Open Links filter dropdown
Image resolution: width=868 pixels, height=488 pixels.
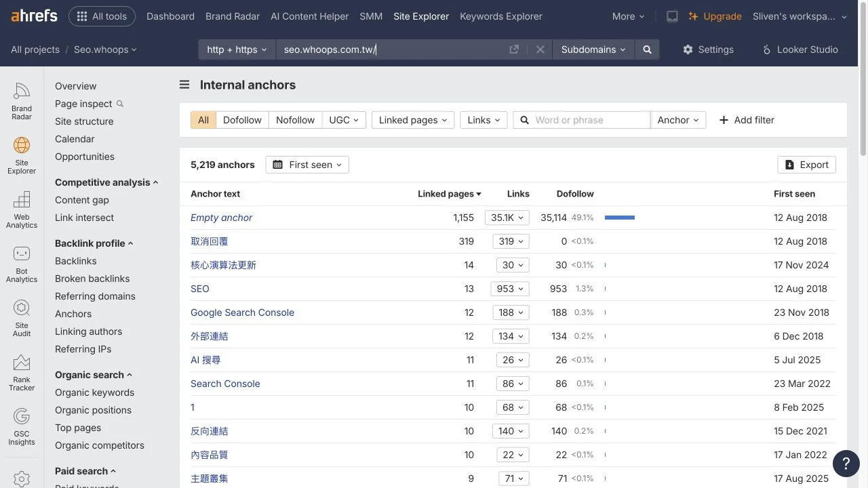[484, 120]
